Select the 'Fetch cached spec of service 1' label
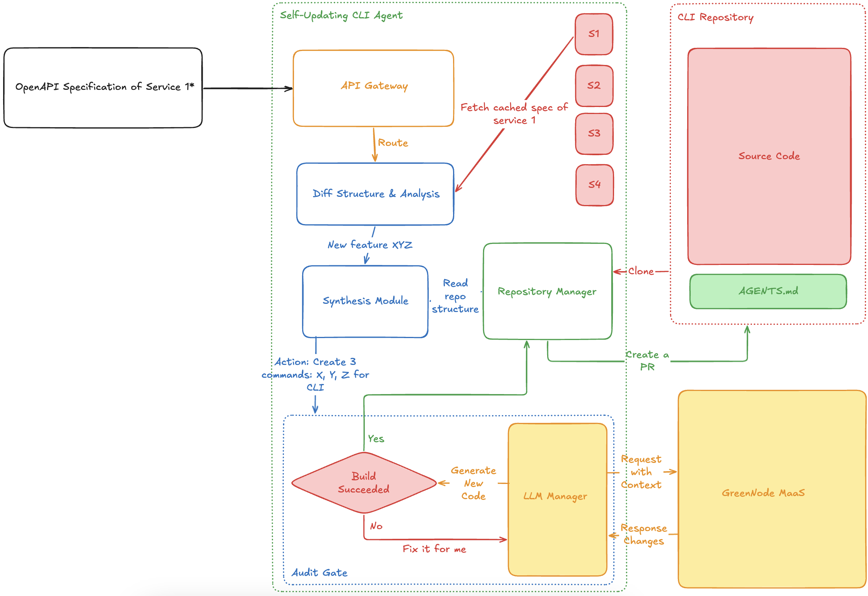 514,114
